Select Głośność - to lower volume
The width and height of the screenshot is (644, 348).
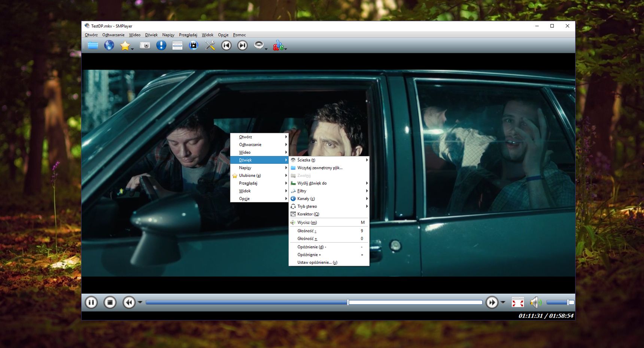329,231
